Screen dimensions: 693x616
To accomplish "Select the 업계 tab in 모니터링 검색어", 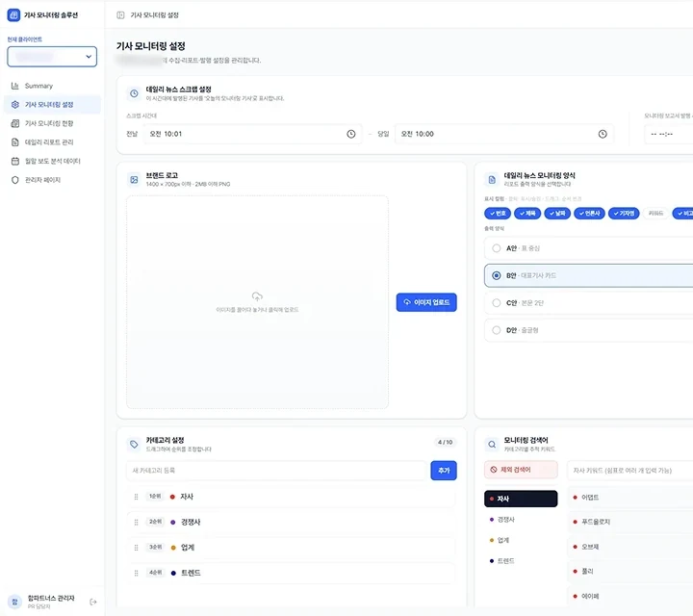I will [x=521, y=540].
